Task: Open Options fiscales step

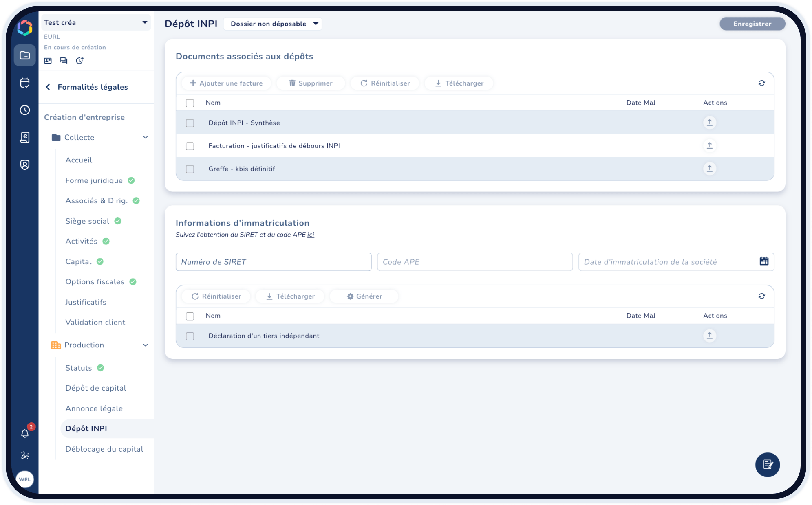Action: 95,282
